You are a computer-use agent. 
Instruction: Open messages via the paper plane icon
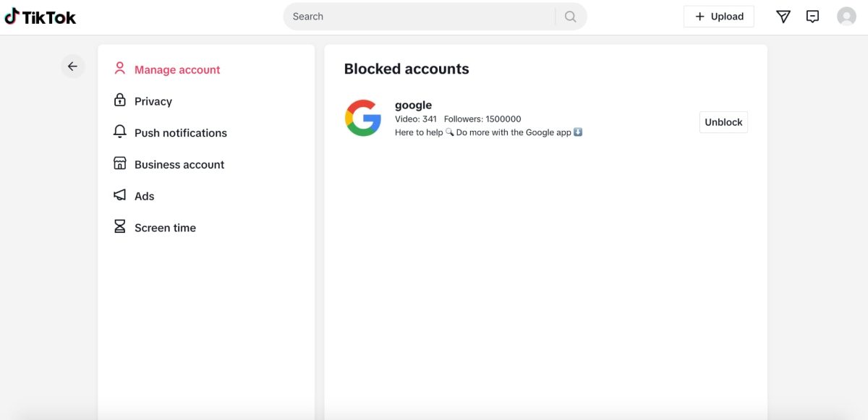click(x=783, y=17)
